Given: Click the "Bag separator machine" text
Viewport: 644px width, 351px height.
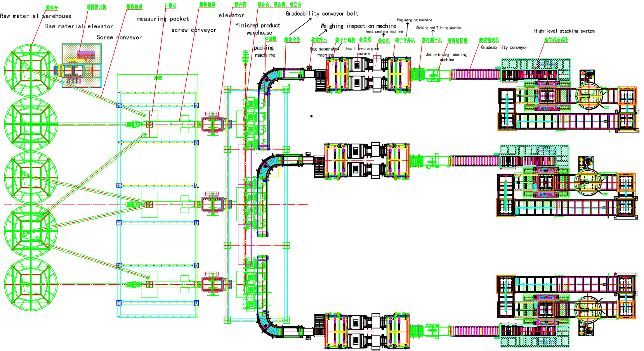Looking at the screenshot, I should pyautogui.click(x=325, y=52).
